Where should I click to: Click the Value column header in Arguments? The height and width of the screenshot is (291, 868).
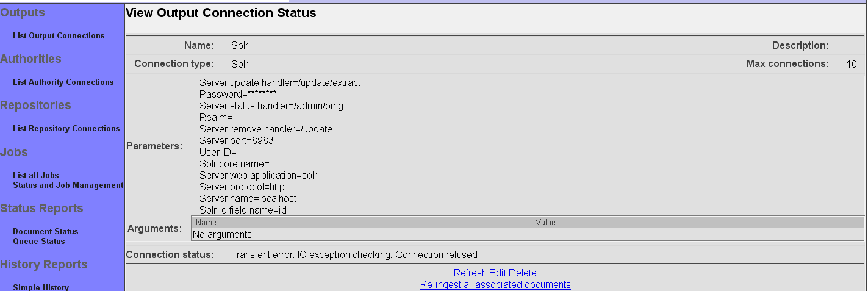click(545, 223)
